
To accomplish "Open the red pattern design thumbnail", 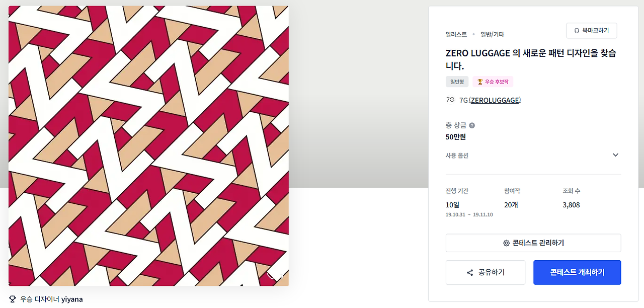I will [148, 146].
